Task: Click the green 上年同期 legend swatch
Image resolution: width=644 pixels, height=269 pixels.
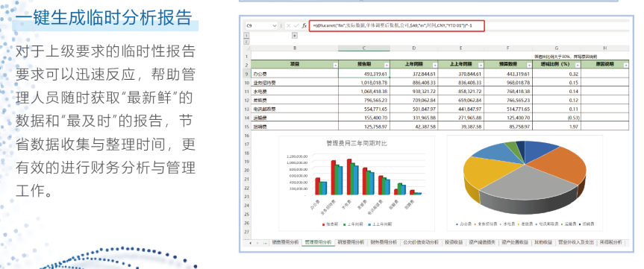Action: click(x=345, y=224)
